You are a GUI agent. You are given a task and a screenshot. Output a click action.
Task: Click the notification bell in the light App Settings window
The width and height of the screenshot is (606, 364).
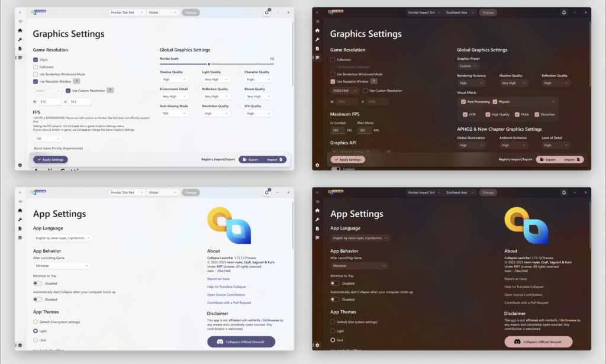[267, 192]
